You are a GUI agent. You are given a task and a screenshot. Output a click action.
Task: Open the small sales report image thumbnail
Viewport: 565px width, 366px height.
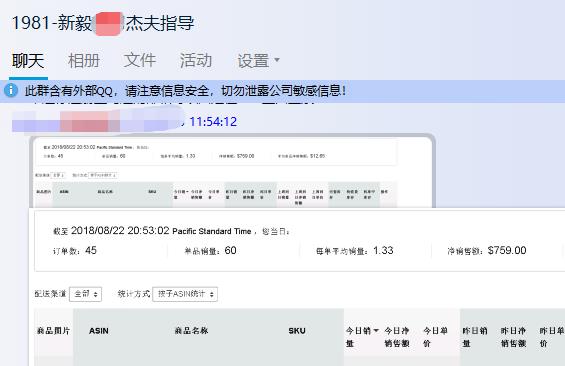[232, 172]
